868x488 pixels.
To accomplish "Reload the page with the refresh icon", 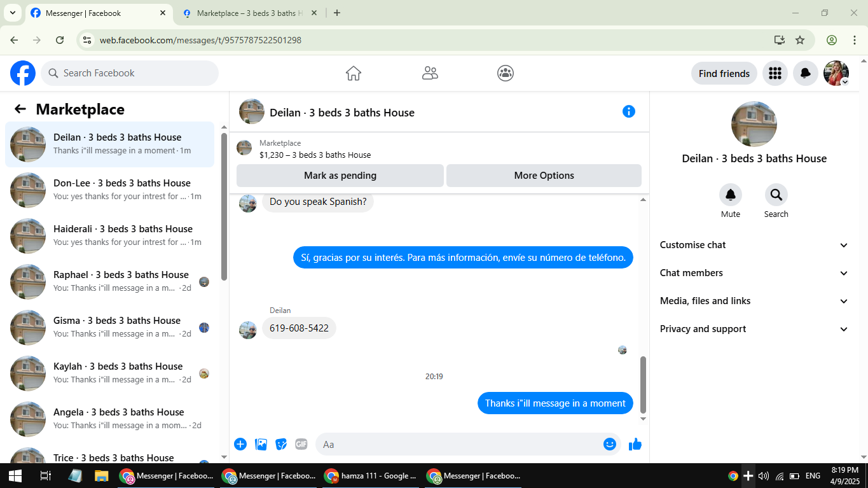I will tap(60, 40).
